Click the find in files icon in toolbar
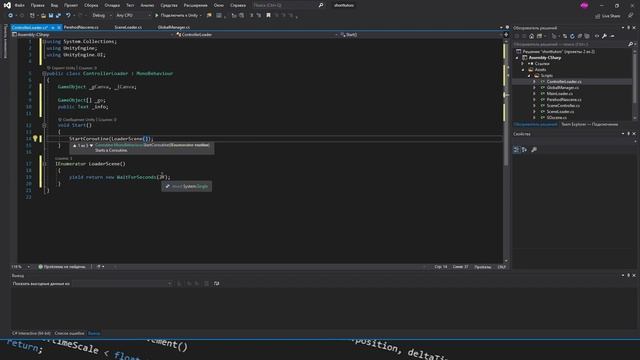 click(x=209, y=16)
